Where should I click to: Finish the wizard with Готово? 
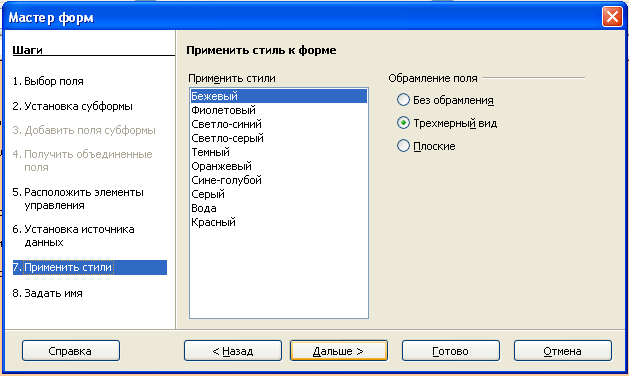(450, 351)
